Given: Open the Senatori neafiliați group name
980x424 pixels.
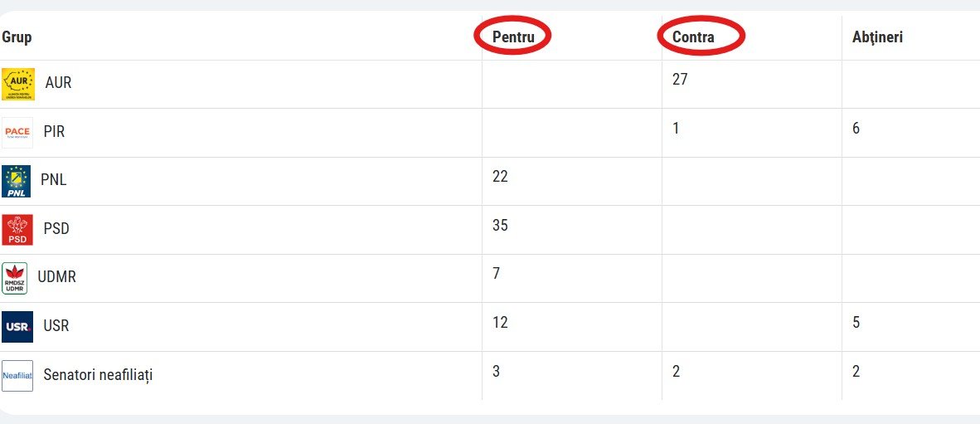Looking at the screenshot, I should (98, 375).
